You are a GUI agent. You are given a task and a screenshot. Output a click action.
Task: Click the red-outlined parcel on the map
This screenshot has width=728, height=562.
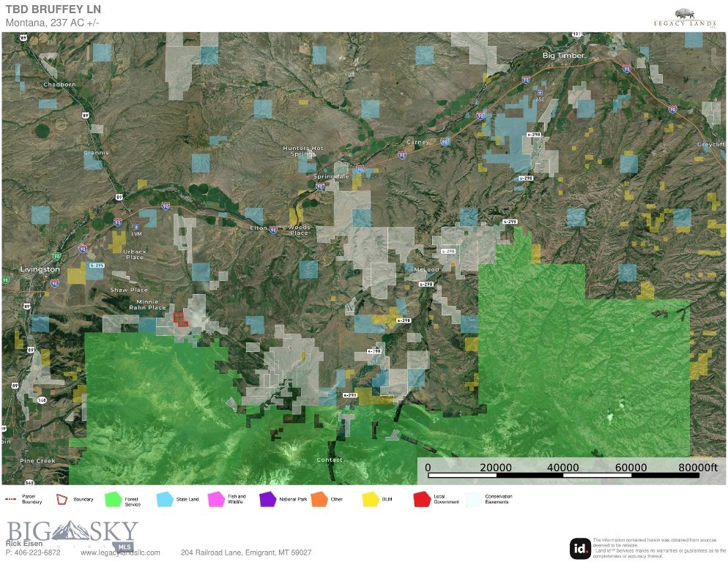(179, 318)
